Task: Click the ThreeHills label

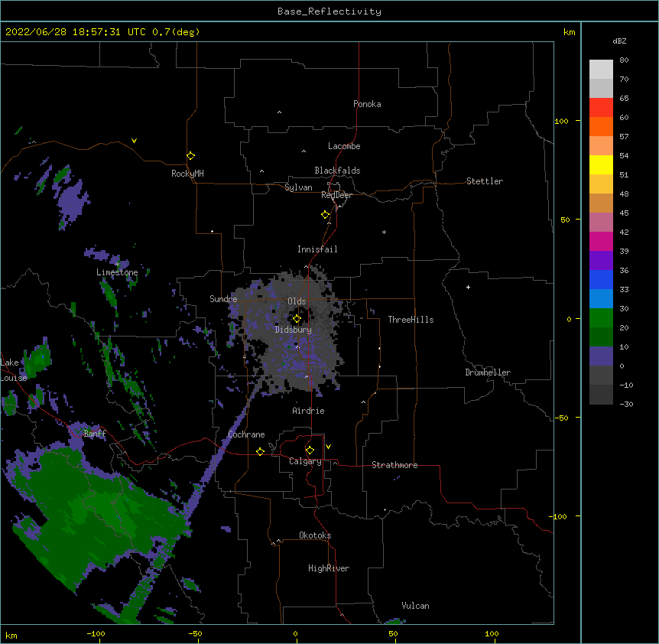Action: [411, 320]
